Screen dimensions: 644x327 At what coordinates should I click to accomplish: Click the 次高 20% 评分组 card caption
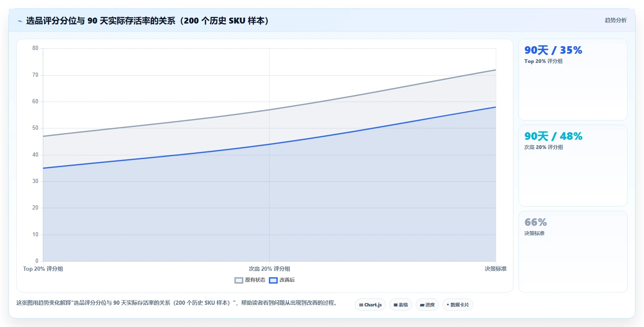(x=544, y=147)
